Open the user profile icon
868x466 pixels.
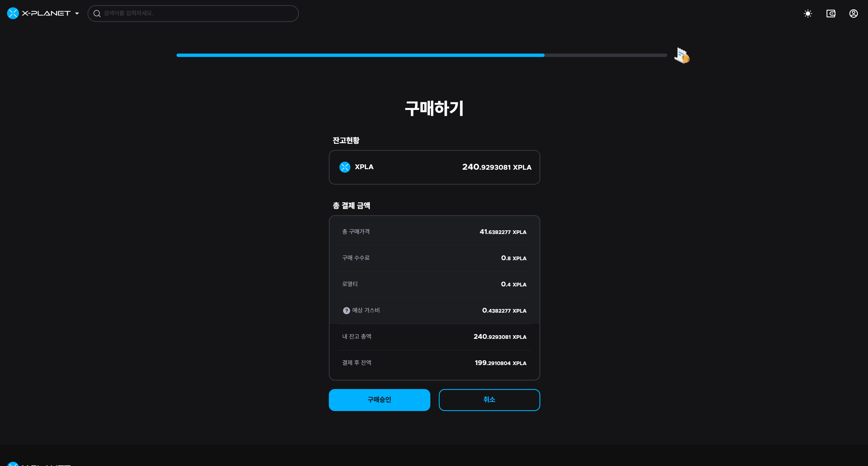pos(853,14)
